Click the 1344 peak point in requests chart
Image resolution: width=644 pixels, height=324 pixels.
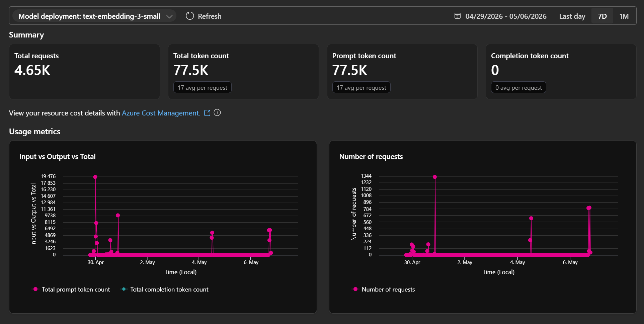coord(434,177)
